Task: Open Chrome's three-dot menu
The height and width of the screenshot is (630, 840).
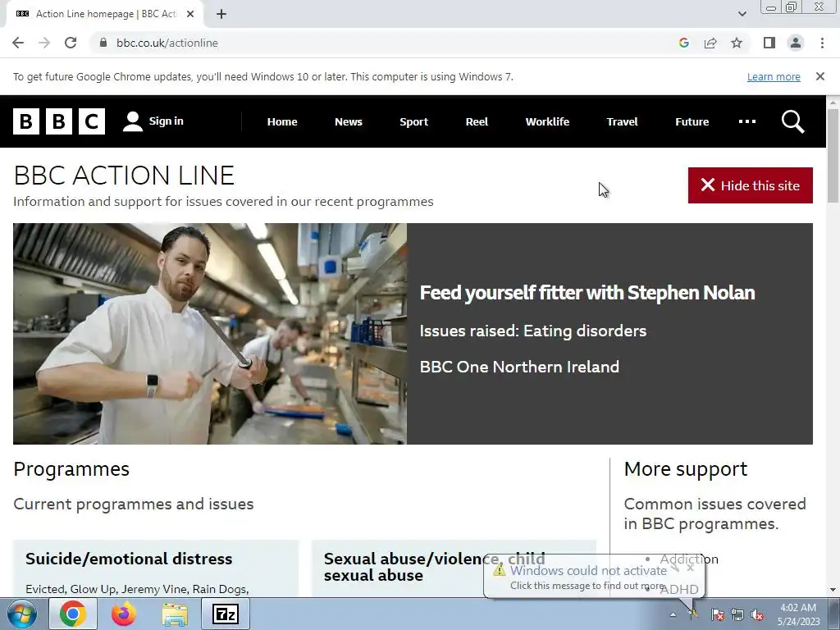Action: click(822, 43)
